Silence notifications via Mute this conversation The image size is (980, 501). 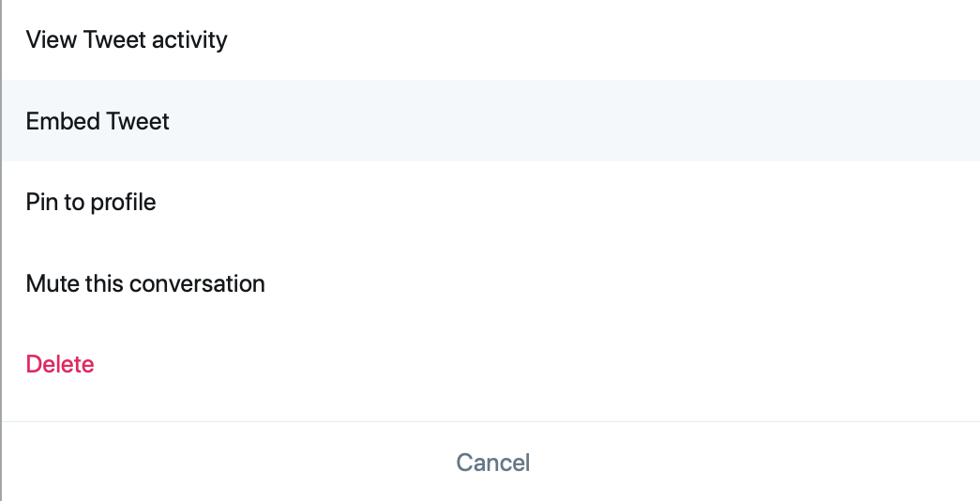pos(145,283)
